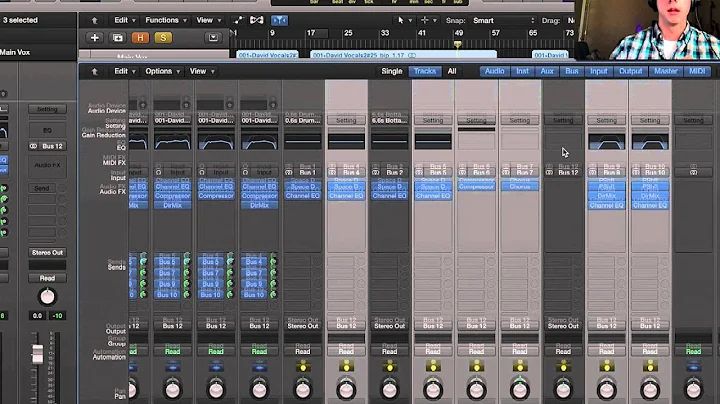
Task: Click the yellow track icon on the Bus 4 strip
Action: (346, 366)
